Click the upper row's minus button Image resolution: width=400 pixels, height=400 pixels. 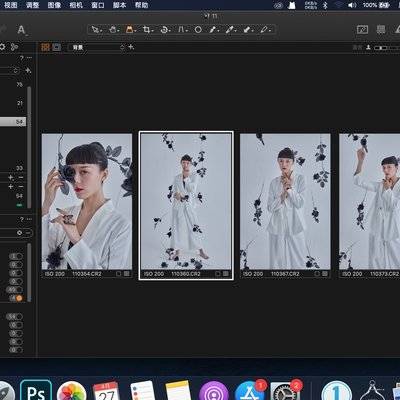point(21,177)
